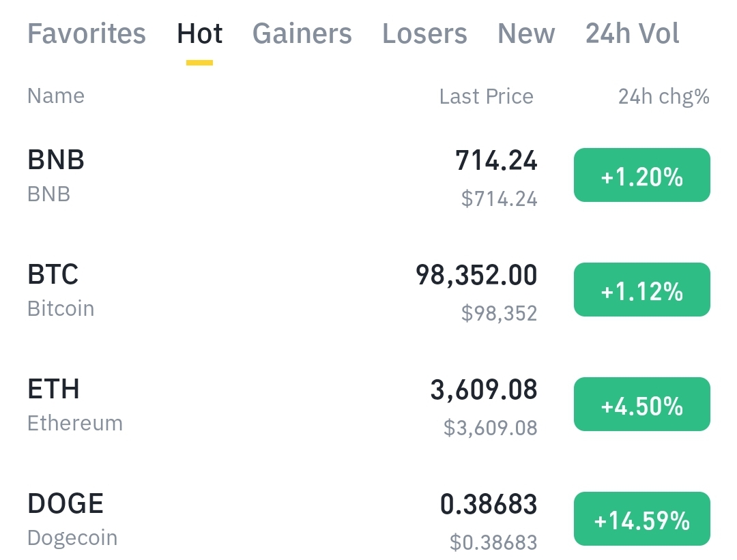Image resolution: width=737 pixels, height=560 pixels.
Task: Sort by 24h chg% column header
Action: click(663, 97)
